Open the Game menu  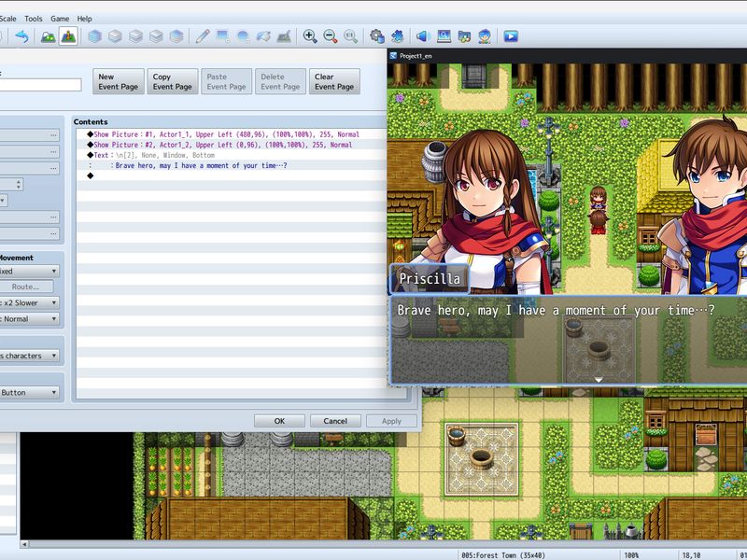(60, 19)
